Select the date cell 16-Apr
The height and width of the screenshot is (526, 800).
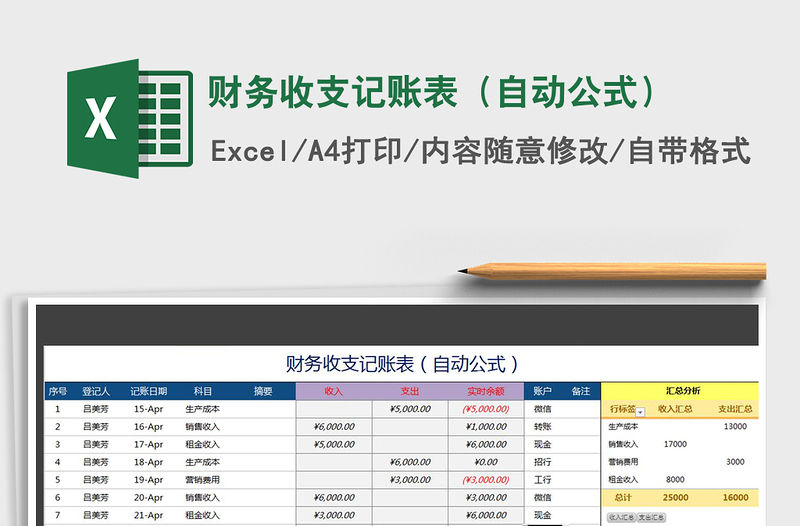click(x=148, y=427)
